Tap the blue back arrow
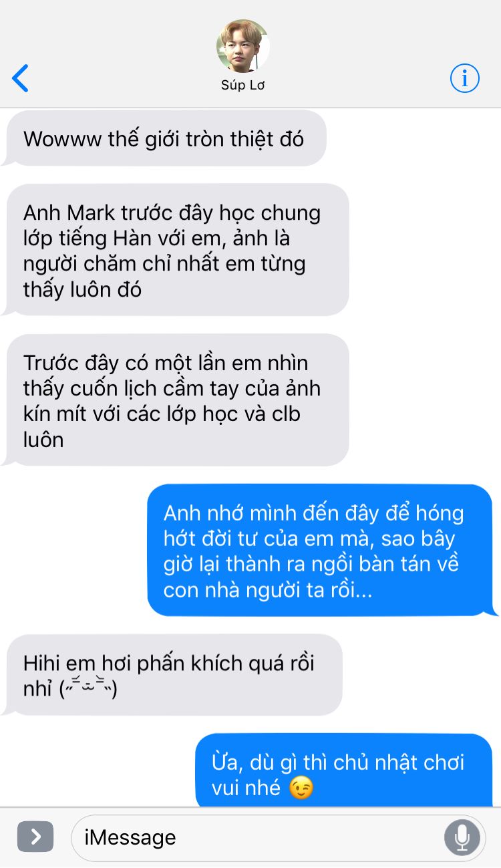The image size is (501, 868). coord(21,79)
